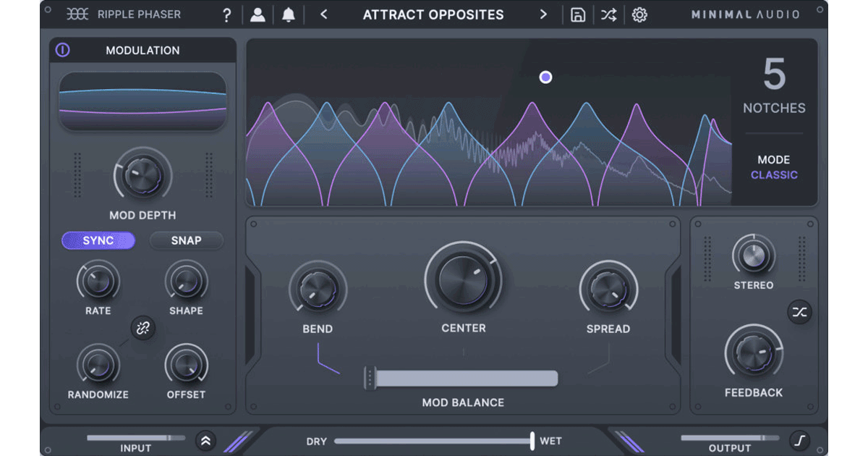Disable the SYNC toggle
868x456 pixels.
98,240
